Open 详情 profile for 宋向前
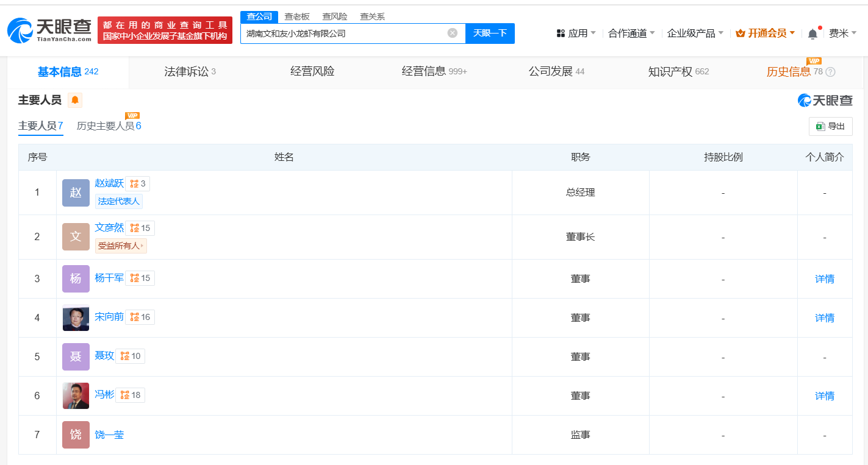The width and height of the screenshot is (868, 465). [825, 318]
